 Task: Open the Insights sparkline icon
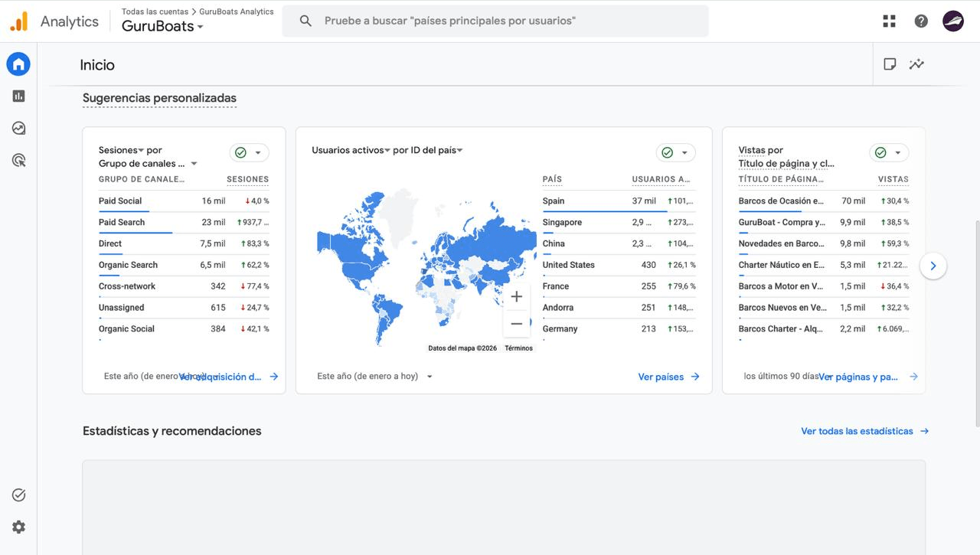(x=916, y=64)
